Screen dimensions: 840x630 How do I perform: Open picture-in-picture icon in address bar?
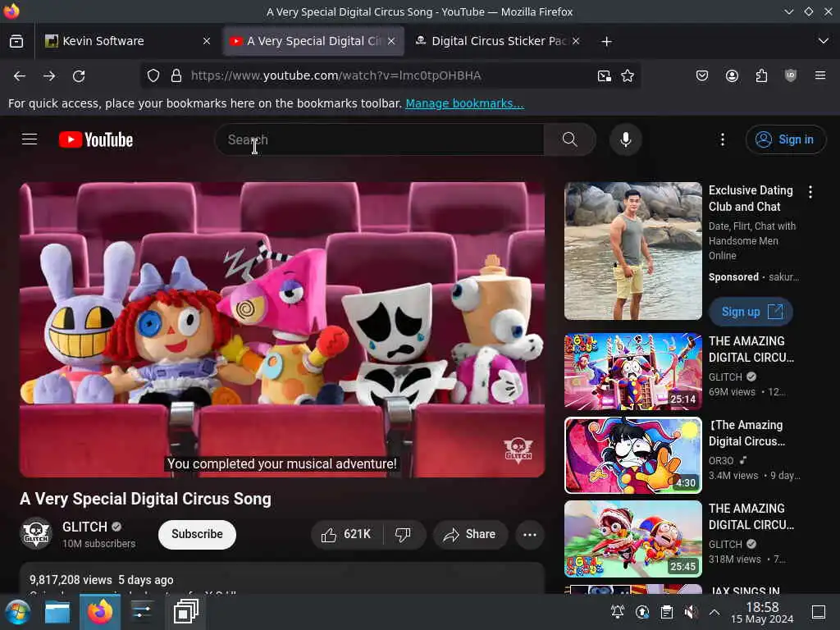605,75
